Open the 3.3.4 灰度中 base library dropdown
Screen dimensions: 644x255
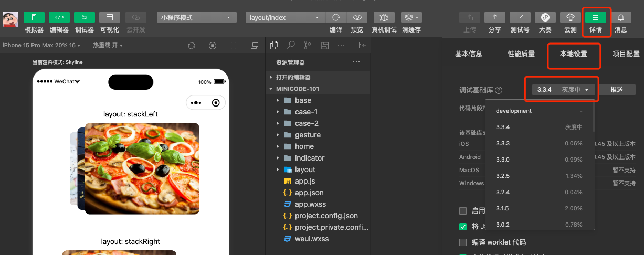[563, 90]
